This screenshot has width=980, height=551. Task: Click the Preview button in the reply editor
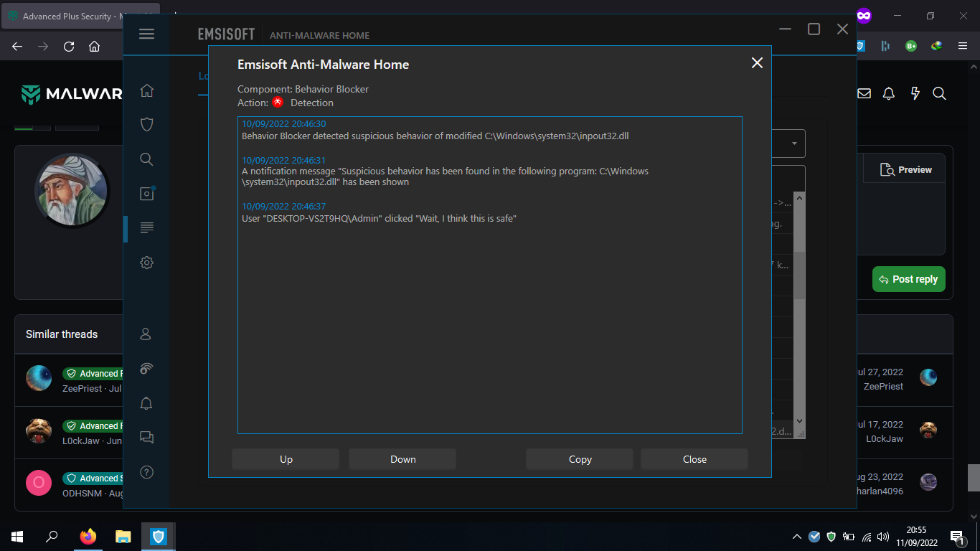(x=905, y=170)
